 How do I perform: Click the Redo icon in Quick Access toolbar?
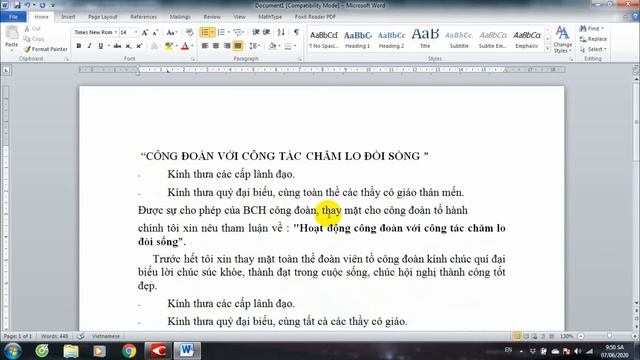42,5
